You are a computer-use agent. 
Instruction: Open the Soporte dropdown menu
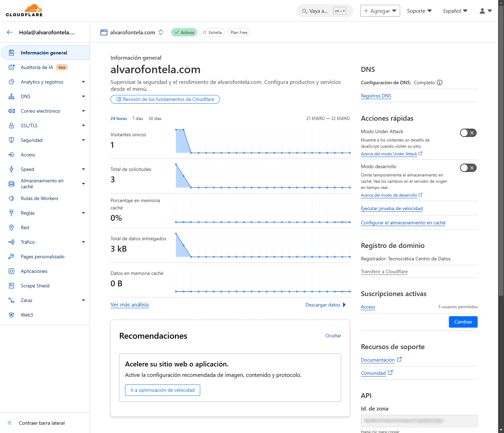(419, 11)
